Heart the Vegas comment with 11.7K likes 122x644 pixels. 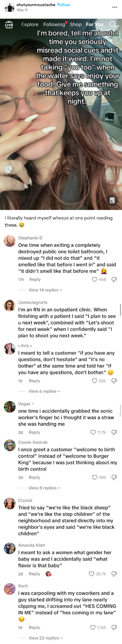[93, 432]
